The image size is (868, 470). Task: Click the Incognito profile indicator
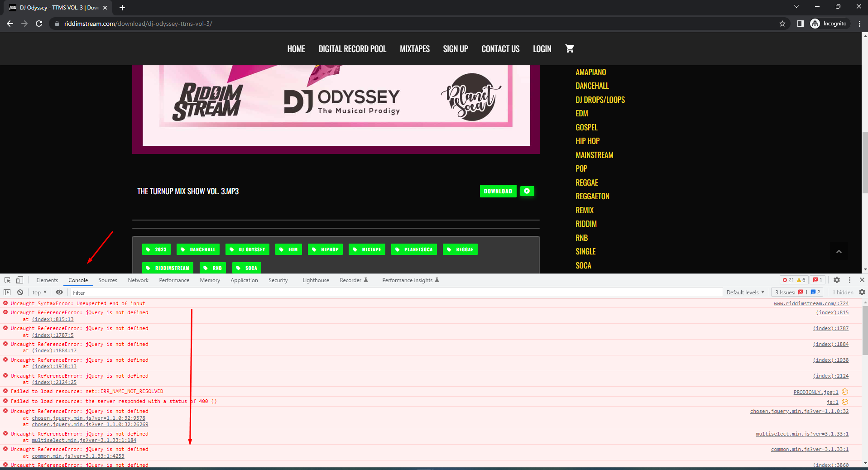coord(829,24)
